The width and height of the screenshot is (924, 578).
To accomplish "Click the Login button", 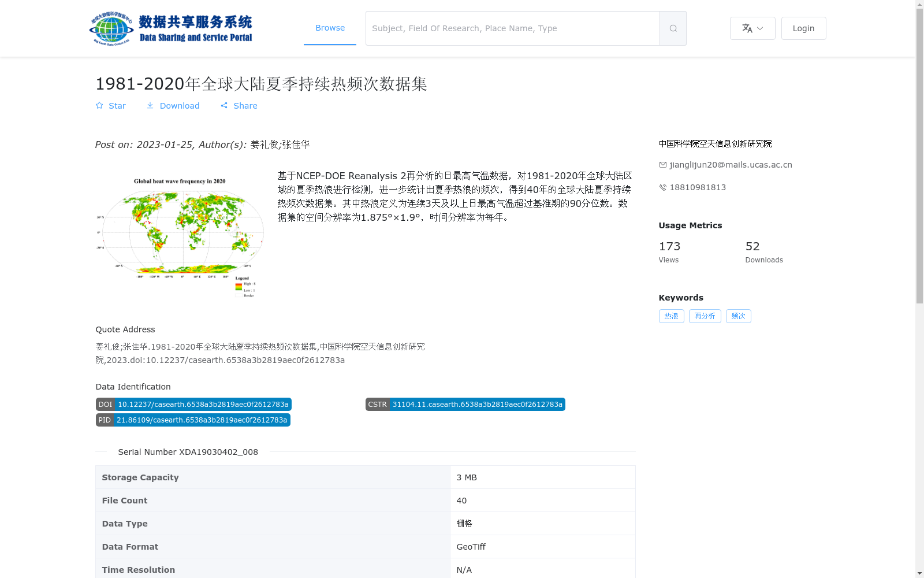I will point(803,28).
